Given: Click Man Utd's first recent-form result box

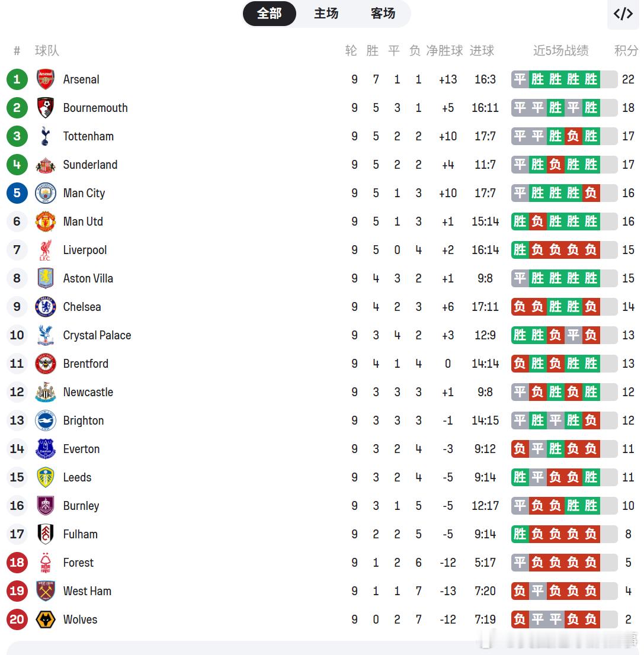Looking at the screenshot, I should click(520, 221).
